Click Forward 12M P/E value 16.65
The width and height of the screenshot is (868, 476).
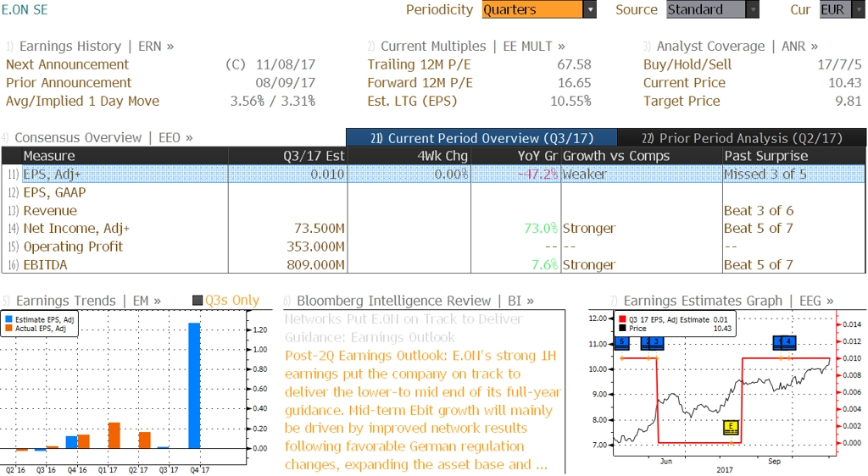click(x=574, y=83)
